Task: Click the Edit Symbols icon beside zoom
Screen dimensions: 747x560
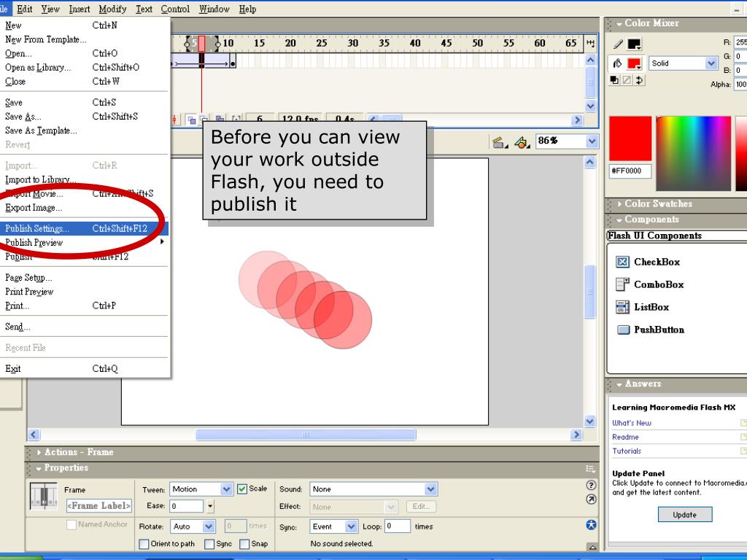Action: [522, 142]
